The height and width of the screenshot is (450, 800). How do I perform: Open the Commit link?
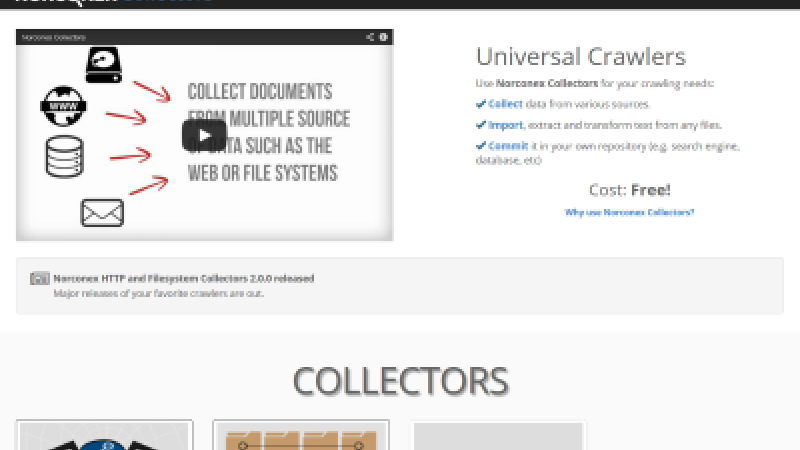(x=508, y=146)
